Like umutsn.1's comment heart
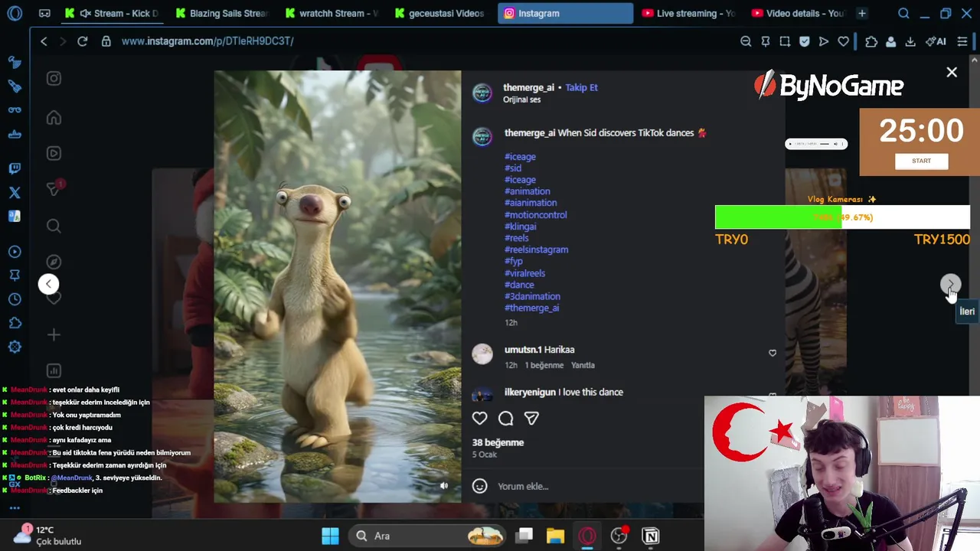Viewport: 980px width, 551px height. click(773, 353)
